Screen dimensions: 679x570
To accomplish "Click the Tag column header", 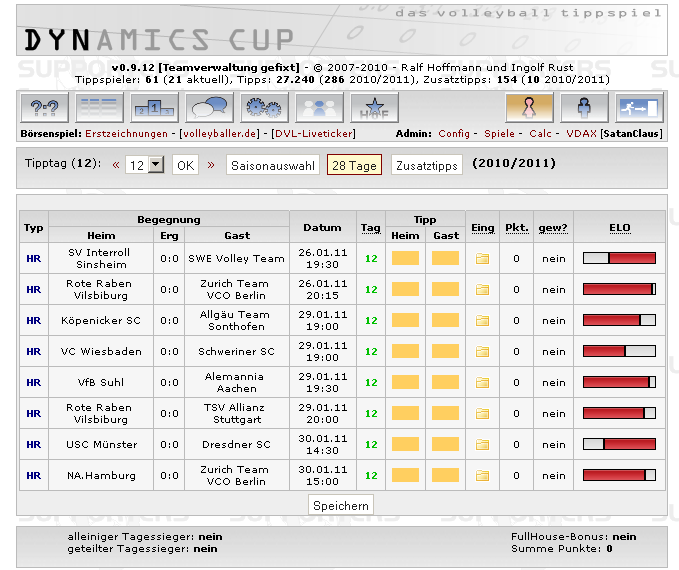I will (371, 228).
